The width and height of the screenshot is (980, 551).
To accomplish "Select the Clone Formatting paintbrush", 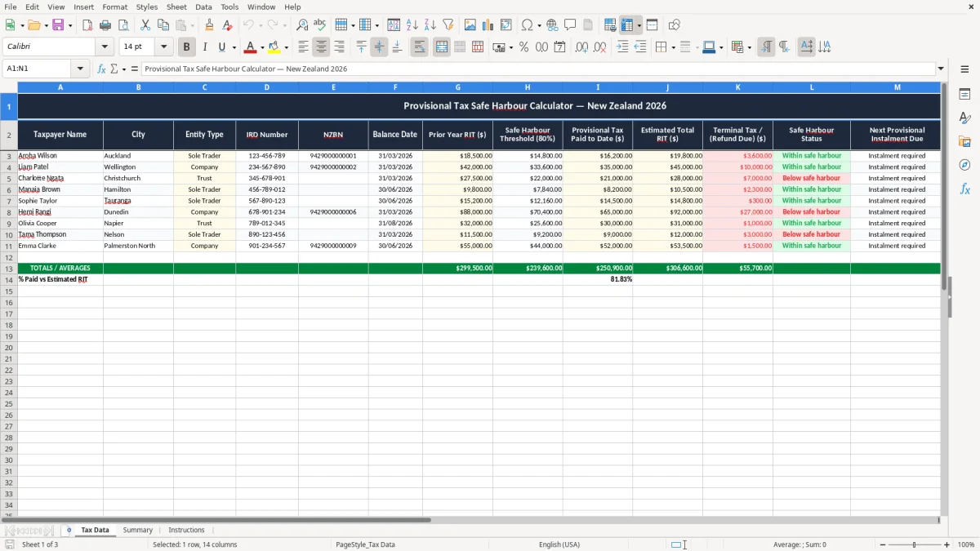I will pyautogui.click(x=209, y=25).
